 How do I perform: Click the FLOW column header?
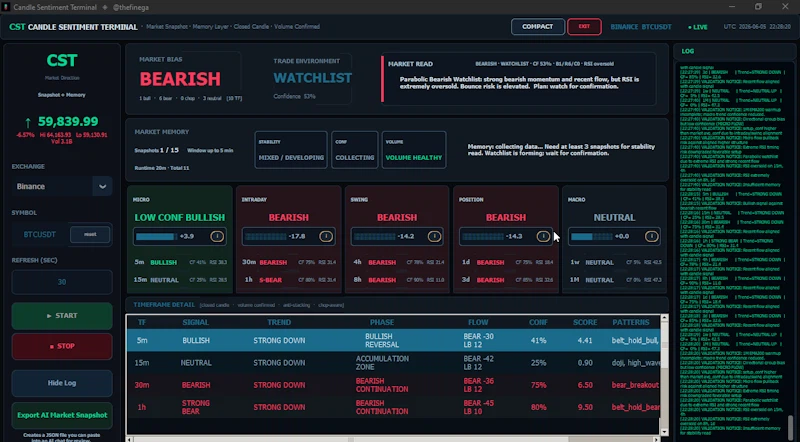(x=478, y=323)
